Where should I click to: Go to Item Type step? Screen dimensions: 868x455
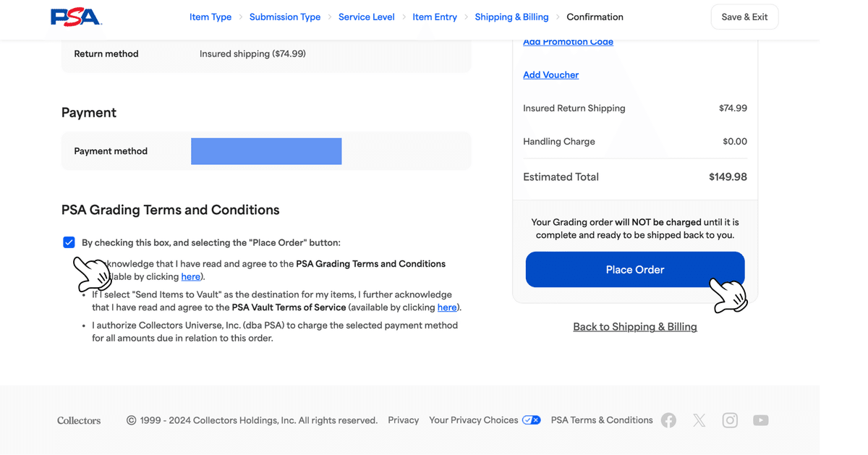coord(210,17)
